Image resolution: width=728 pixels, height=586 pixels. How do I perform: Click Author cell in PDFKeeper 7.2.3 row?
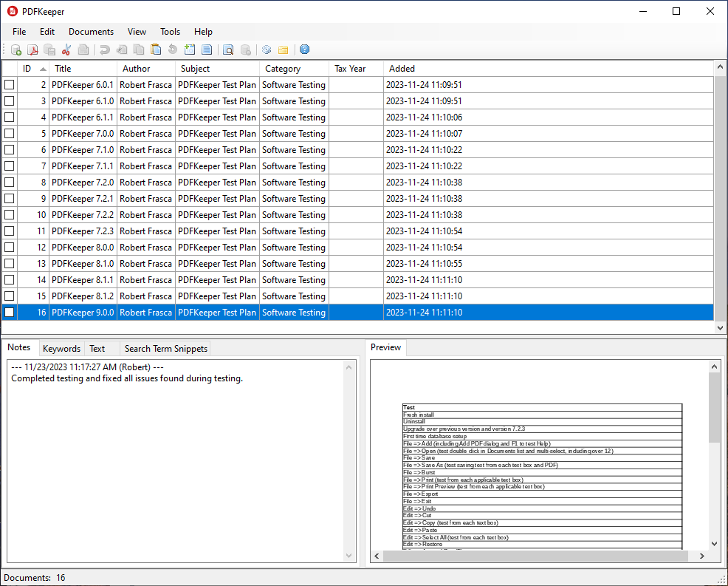click(x=146, y=231)
